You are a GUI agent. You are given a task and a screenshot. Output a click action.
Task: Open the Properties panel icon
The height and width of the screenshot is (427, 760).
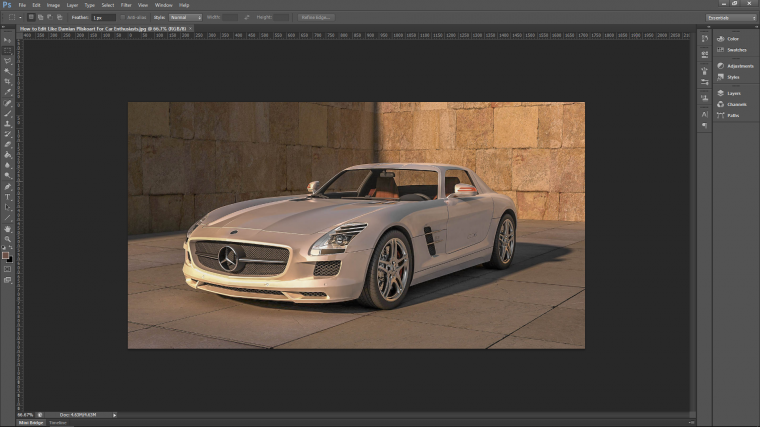point(705,54)
